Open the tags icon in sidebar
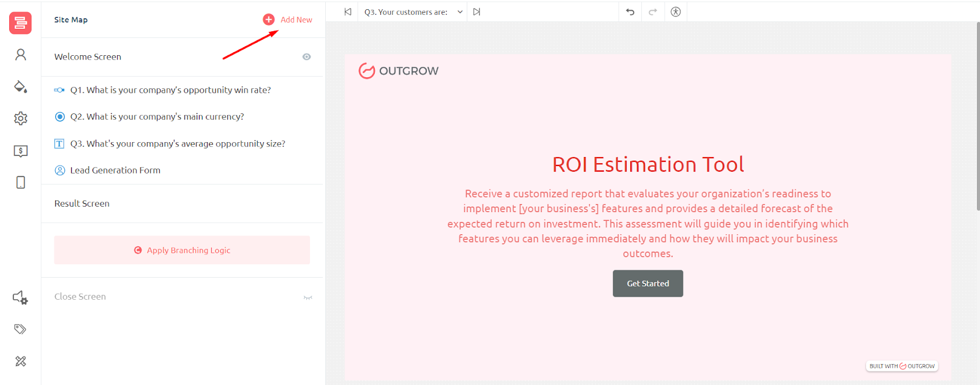 click(x=20, y=329)
